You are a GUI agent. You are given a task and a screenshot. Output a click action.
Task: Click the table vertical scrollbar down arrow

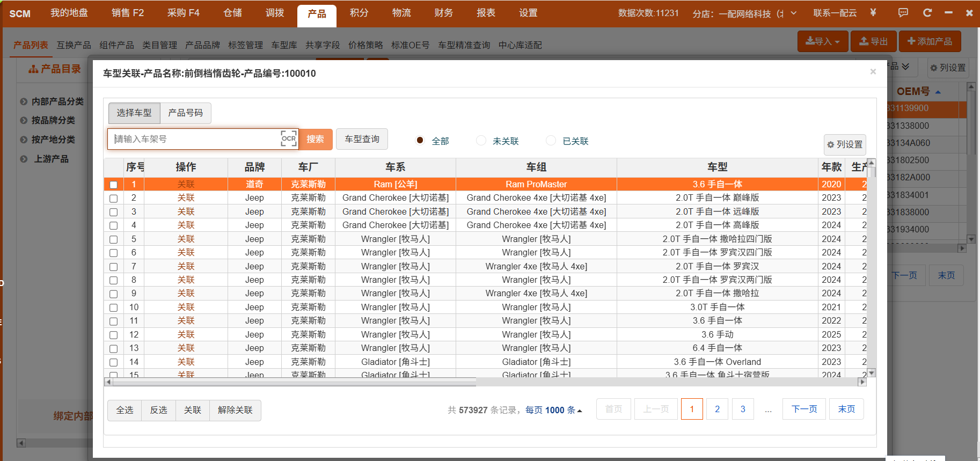click(872, 373)
